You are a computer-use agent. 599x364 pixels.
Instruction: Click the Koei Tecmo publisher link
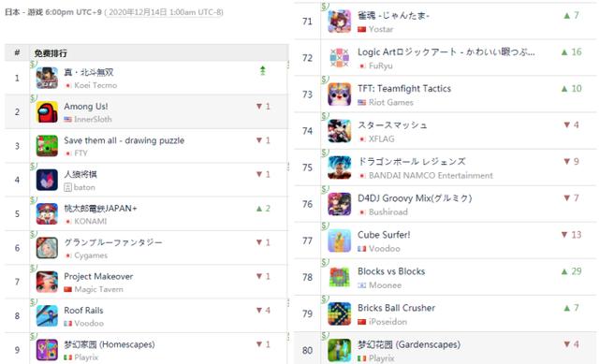95,85
